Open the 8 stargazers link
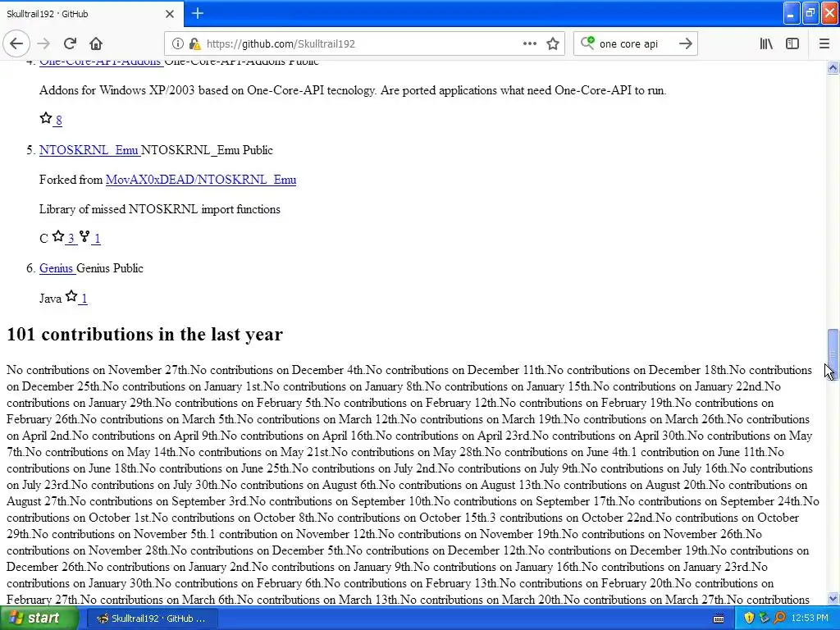Image resolution: width=840 pixels, height=630 pixels. [58, 121]
